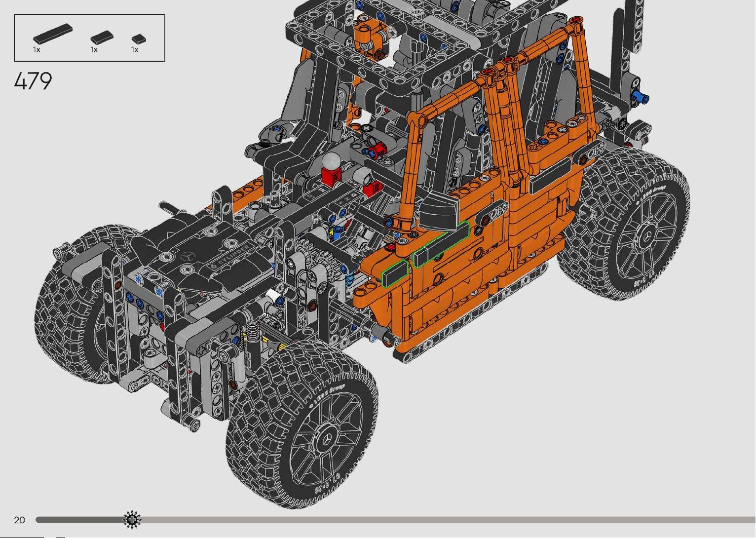Click page number 20
The width and height of the screenshot is (756, 538).
click(x=19, y=520)
